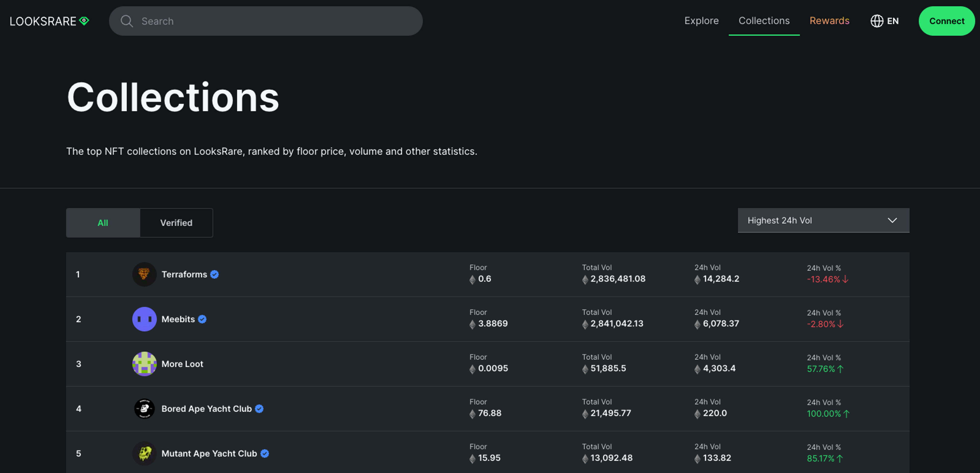Click the More Loot floor ETH icon
The image size is (980, 473).
pyautogui.click(x=472, y=369)
